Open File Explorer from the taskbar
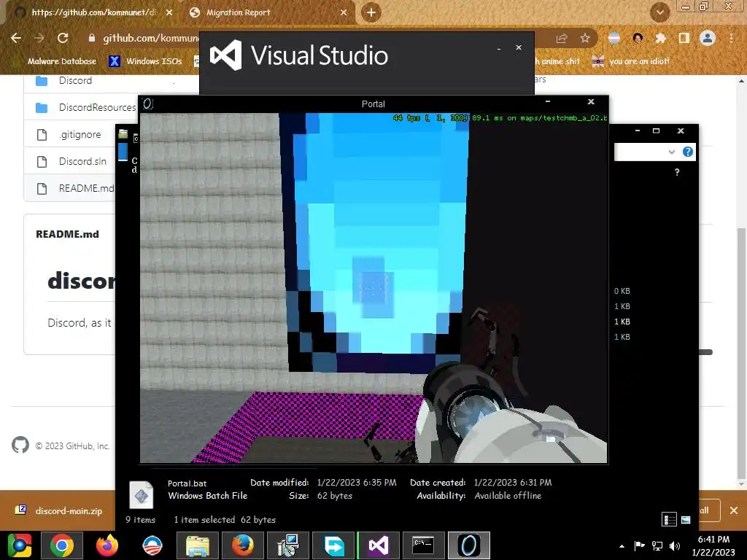Image resolution: width=747 pixels, height=560 pixels. click(197, 545)
